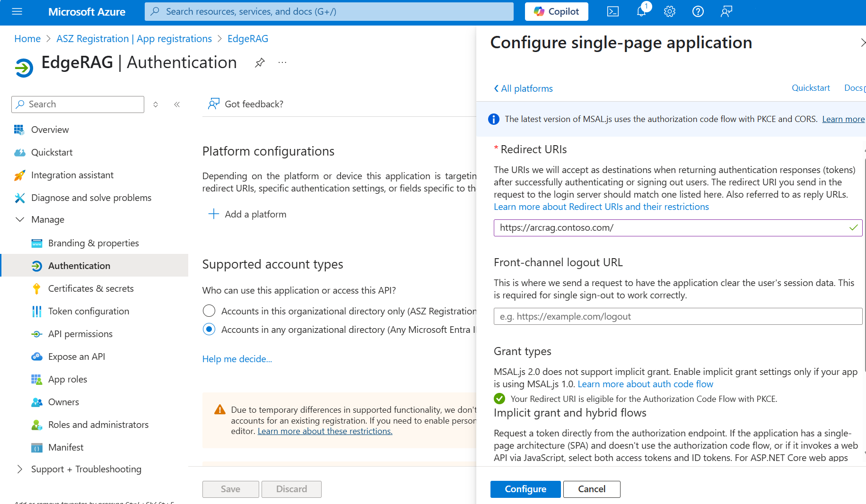Select accounts in this organizational directory only
Image resolution: width=866 pixels, height=504 pixels.
[x=209, y=311]
